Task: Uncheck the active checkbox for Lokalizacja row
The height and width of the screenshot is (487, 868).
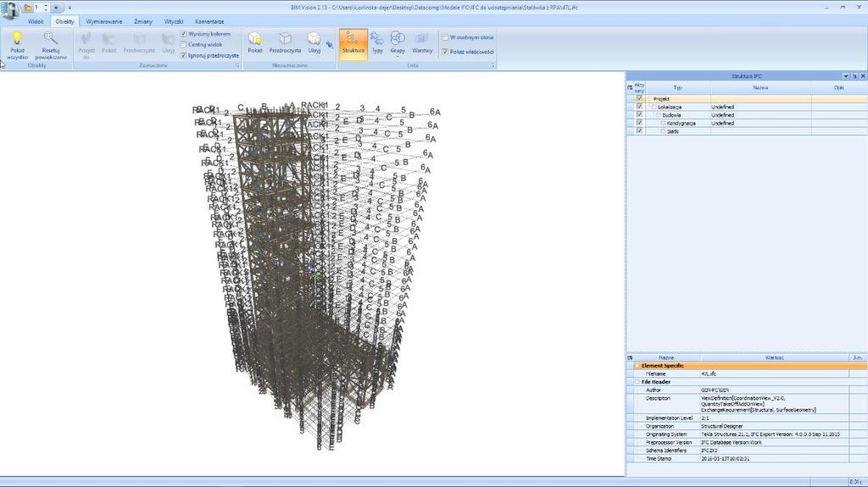Action: (639, 107)
